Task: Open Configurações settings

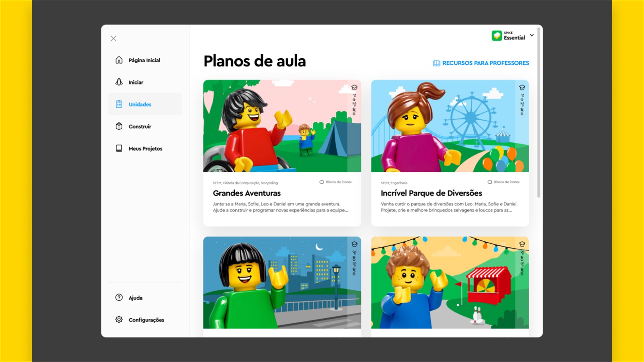Action: (x=145, y=320)
